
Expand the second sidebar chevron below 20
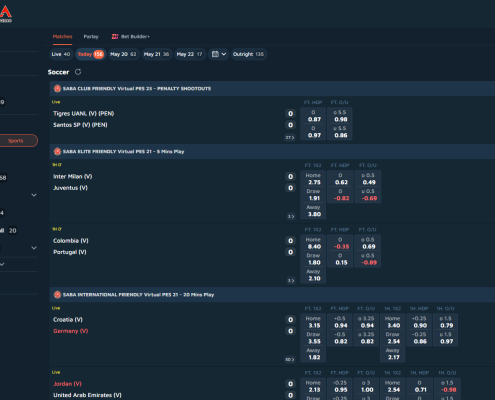pos(34,248)
